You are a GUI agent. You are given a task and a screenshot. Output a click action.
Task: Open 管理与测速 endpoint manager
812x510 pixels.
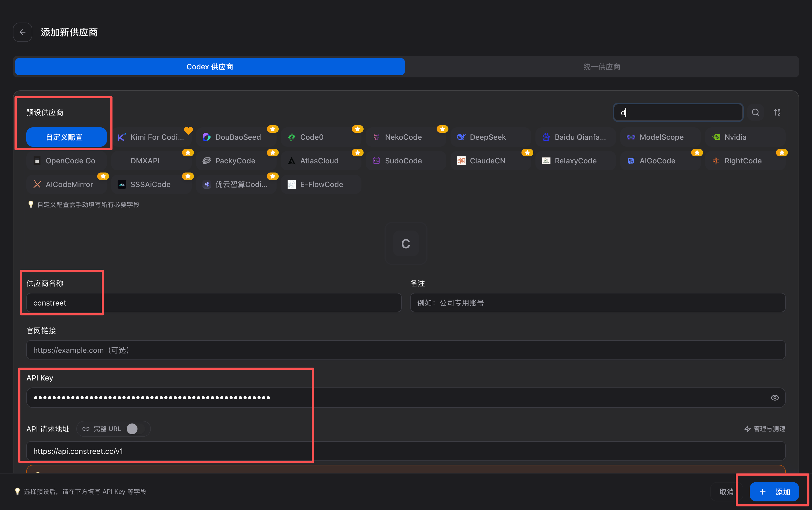coord(764,429)
